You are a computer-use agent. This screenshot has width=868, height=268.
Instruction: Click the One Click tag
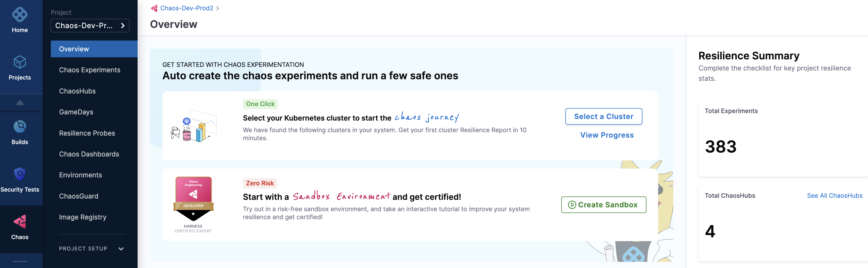tap(260, 104)
